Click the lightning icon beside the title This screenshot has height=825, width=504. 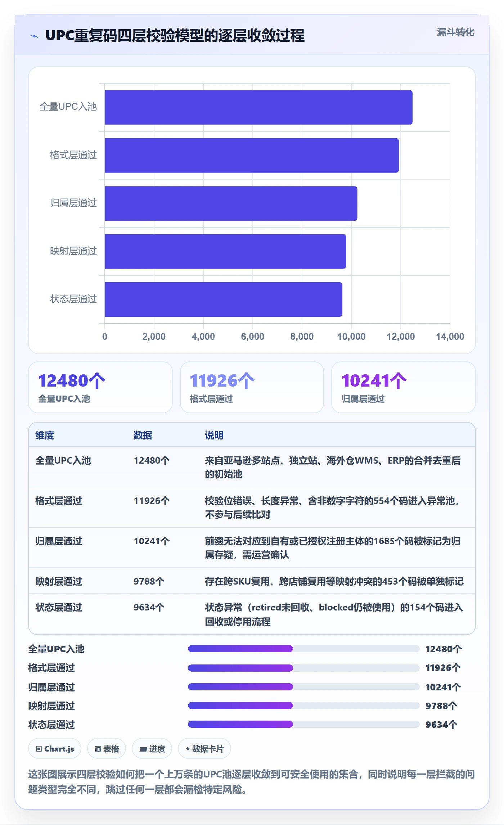34,36
